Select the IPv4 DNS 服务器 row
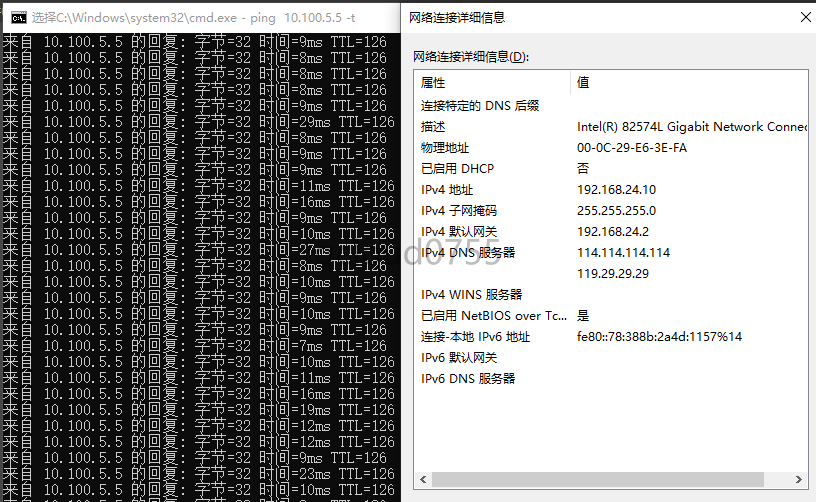Screen dimensions: 816x502 (x=467, y=253)
